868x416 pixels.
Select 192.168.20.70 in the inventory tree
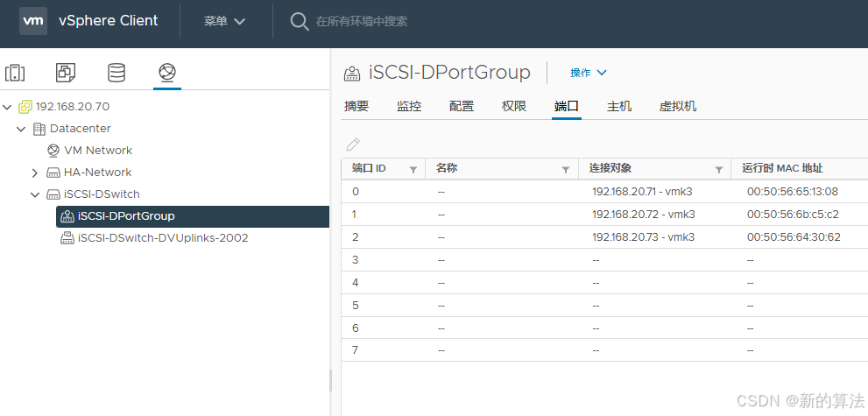pos(73,106)
